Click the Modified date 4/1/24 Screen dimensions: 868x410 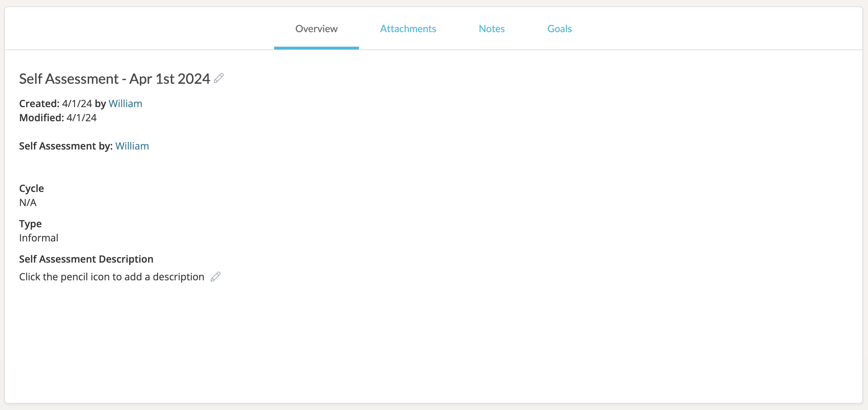[x=81, y=118]
